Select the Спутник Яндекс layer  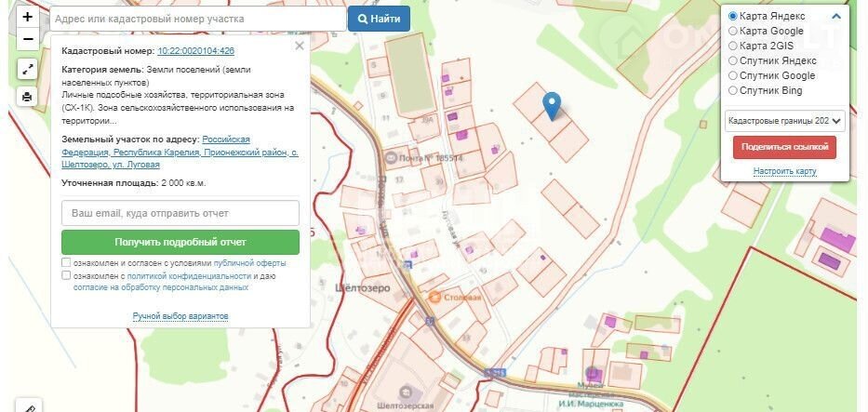pos(733,60)
